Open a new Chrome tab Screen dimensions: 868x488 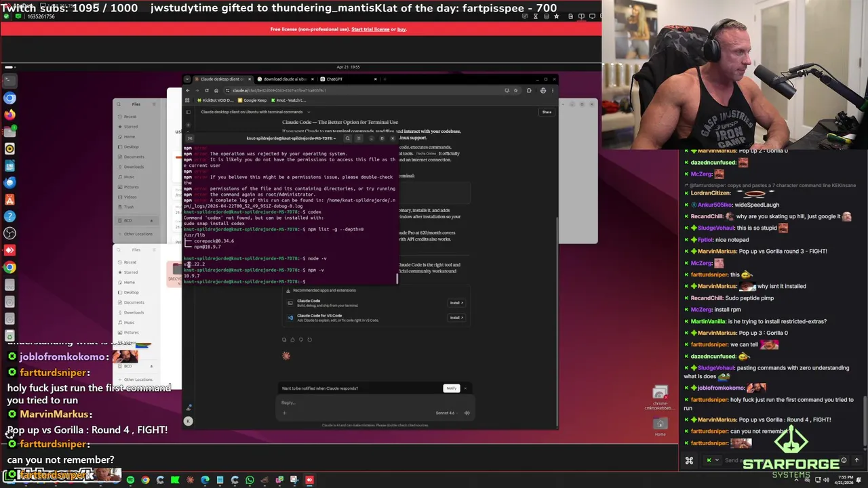click(x=384, y=79)
